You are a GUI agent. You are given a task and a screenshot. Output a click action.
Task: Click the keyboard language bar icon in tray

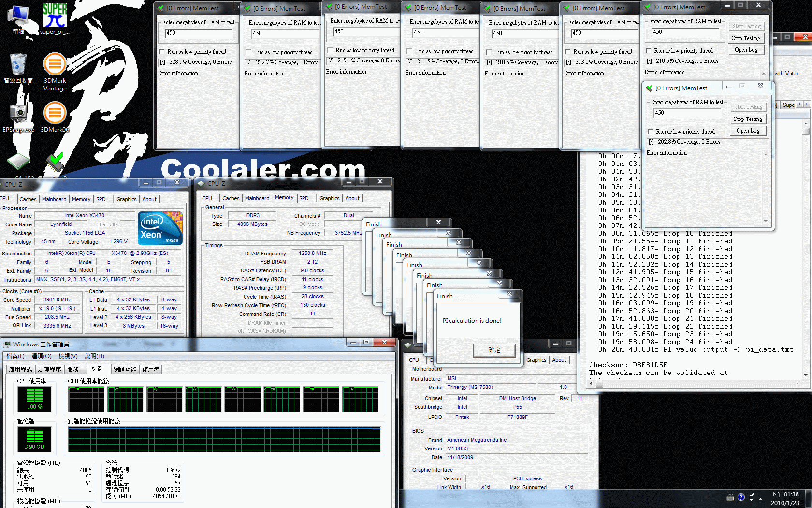(x=730, y=497)
